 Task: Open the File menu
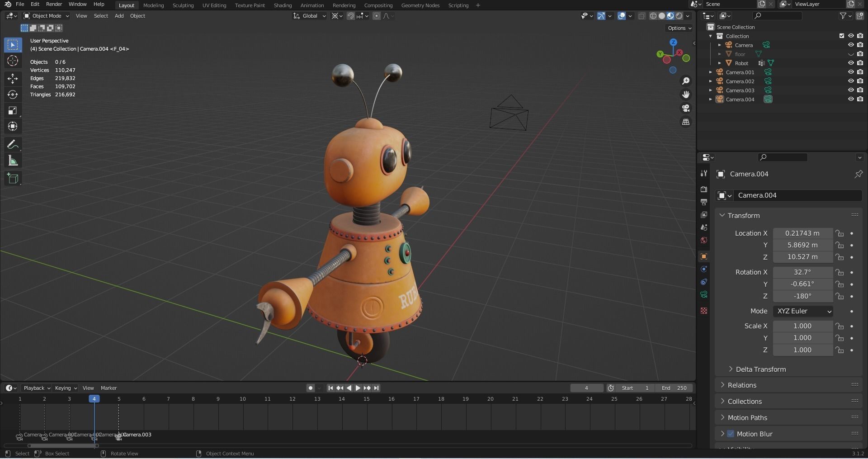(x=20, y=4)
